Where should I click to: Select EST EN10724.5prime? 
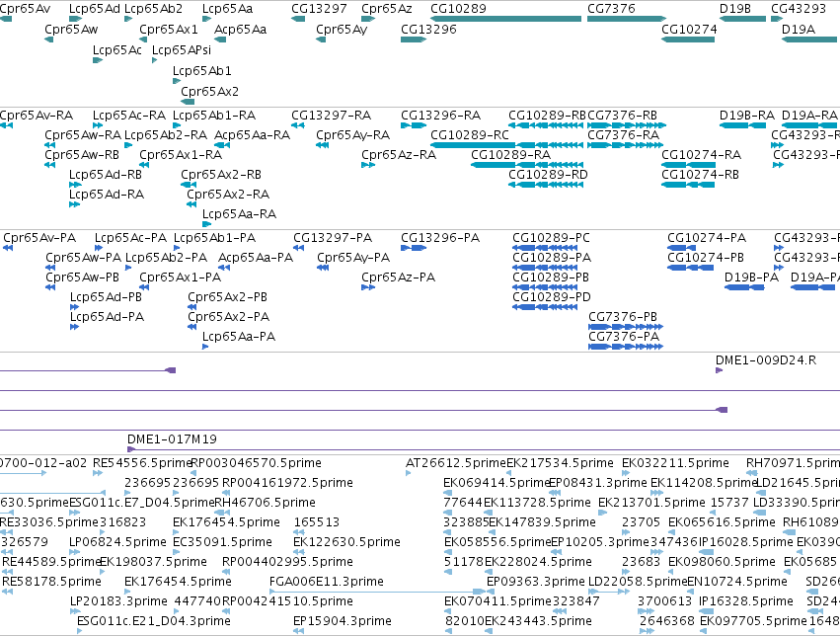coord(737,582)
